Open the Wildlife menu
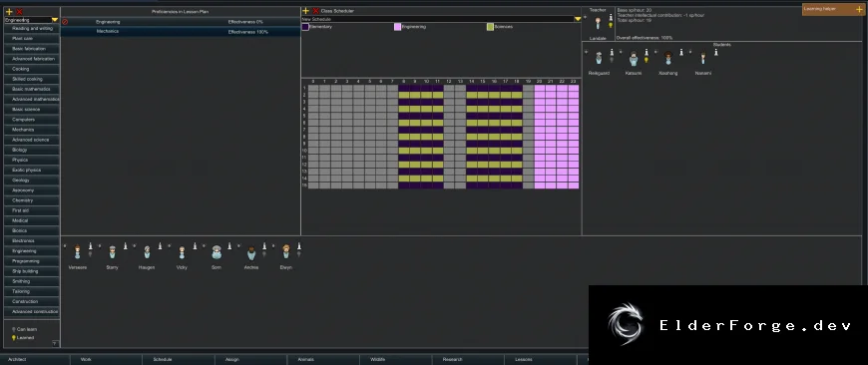868x365 pixels. click(x=396, y=359)
